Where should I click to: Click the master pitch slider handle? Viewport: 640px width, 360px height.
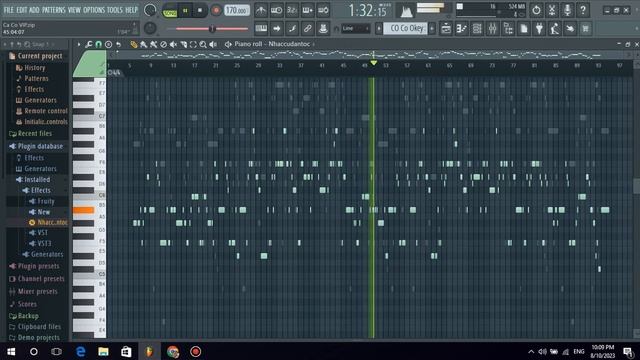tap(212, 29)
